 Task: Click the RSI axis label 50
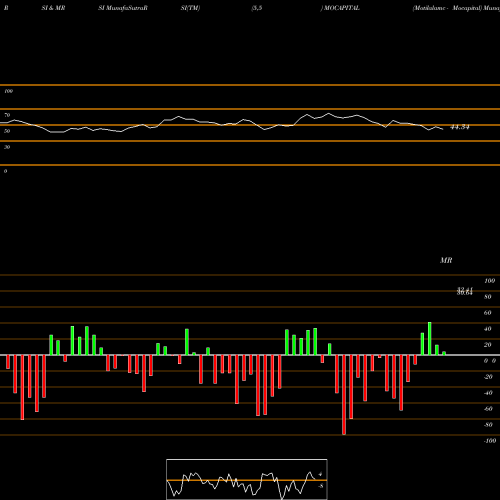point(7,131)
